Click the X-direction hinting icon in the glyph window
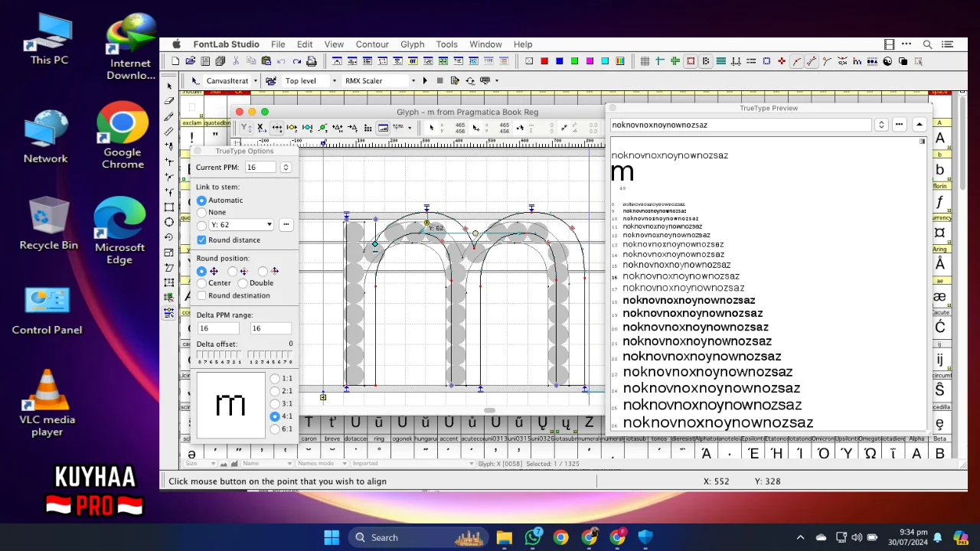The height and width of the screenshot is (551, 980). pyautogui.click(x=261, y=128)
